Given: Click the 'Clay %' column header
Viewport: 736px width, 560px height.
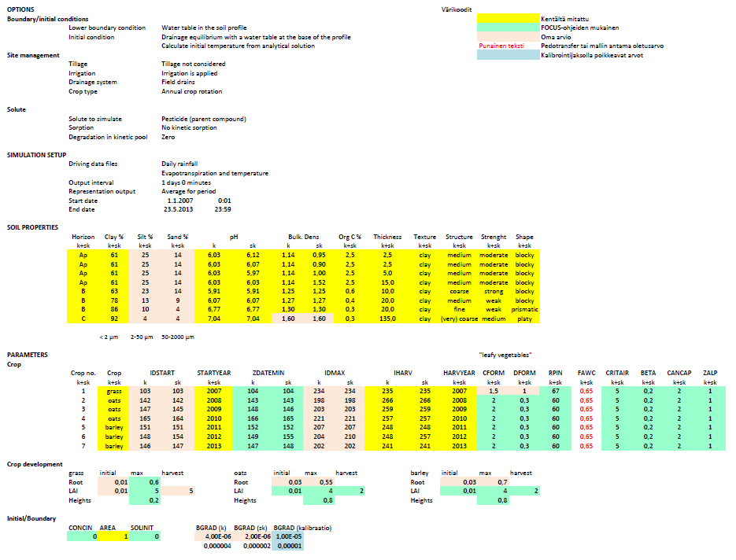Looking at the screenshot, I should (114, 237).
